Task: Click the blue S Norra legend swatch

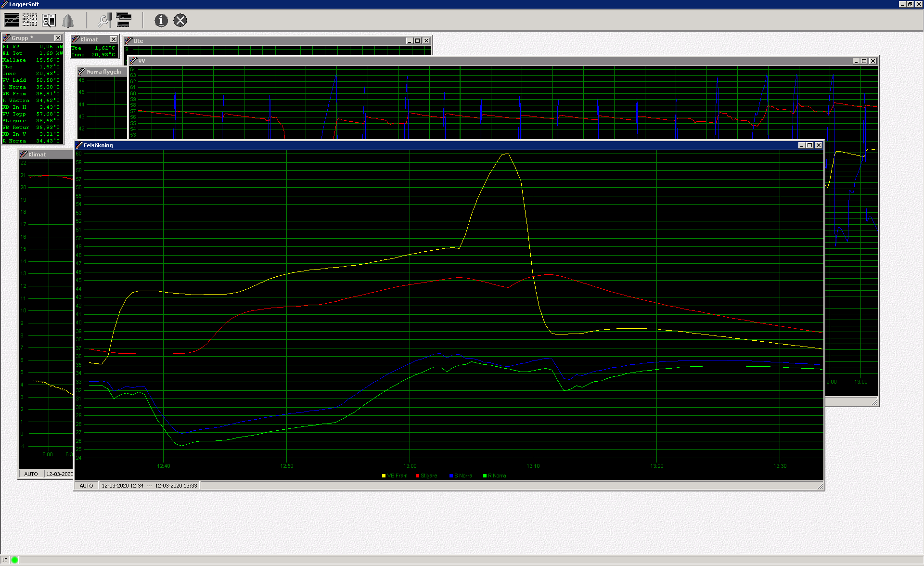Action: [x=451, y=476]
